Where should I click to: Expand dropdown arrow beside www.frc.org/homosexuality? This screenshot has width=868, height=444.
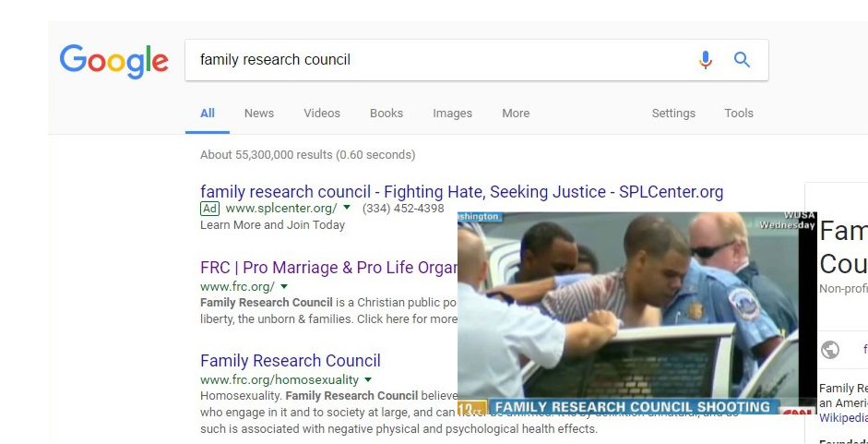[368, 379]
